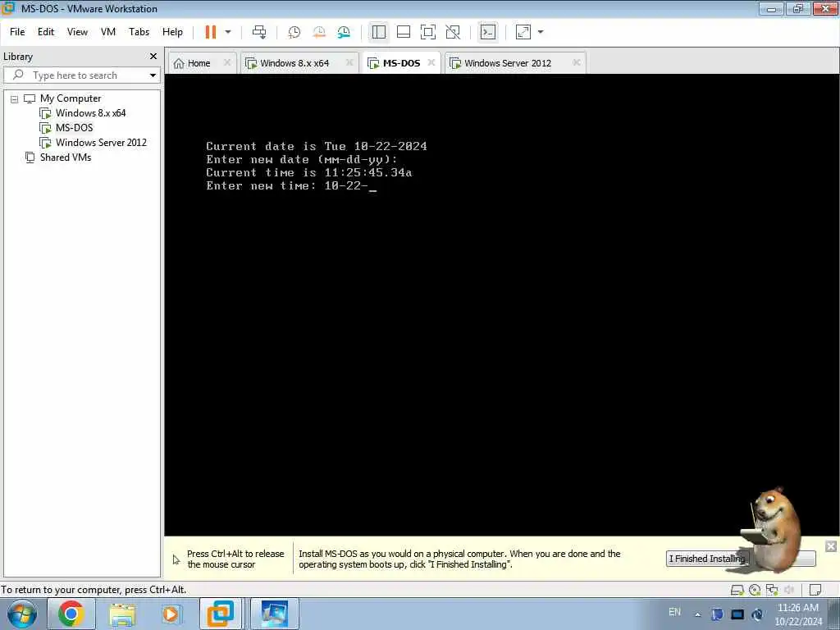Viewport: 840px width, 630px height.
Task: Select MS-DOS in library tree
Action: tap(74, 128)
